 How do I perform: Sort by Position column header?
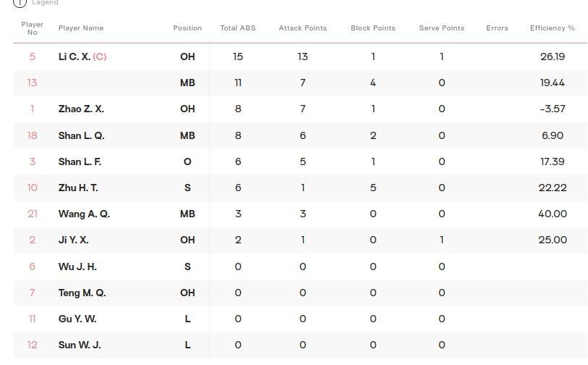(x=187, y=28)
